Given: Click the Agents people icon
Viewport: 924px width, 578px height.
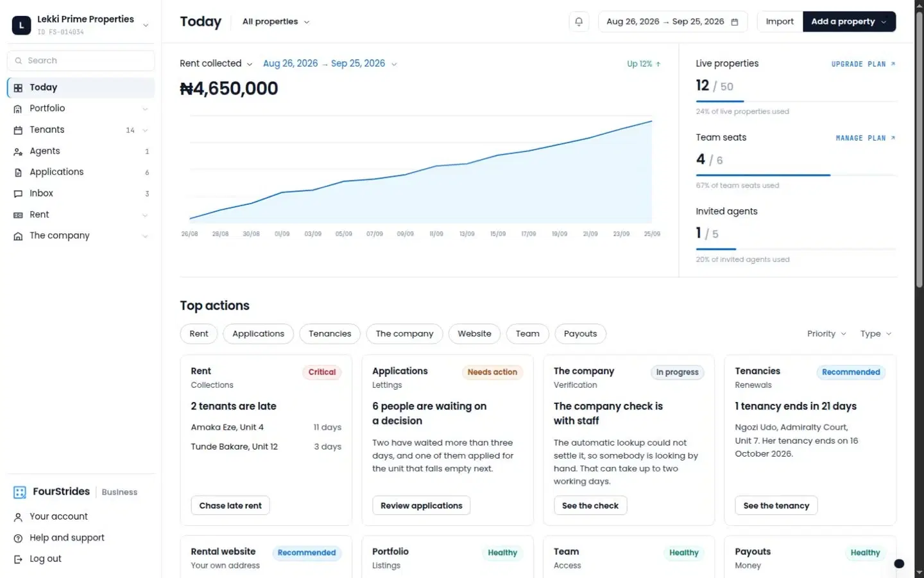Looking at the screenshot, I should point(18,152).
